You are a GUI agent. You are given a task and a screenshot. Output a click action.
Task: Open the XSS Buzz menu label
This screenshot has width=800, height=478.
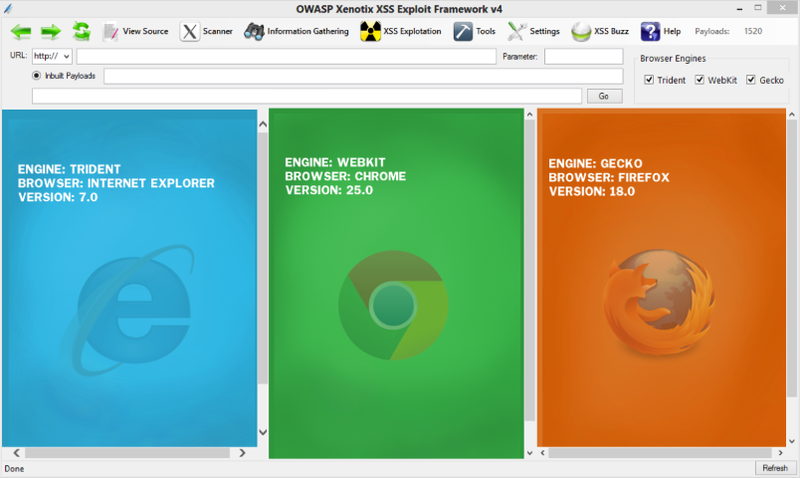pos(611,31)
